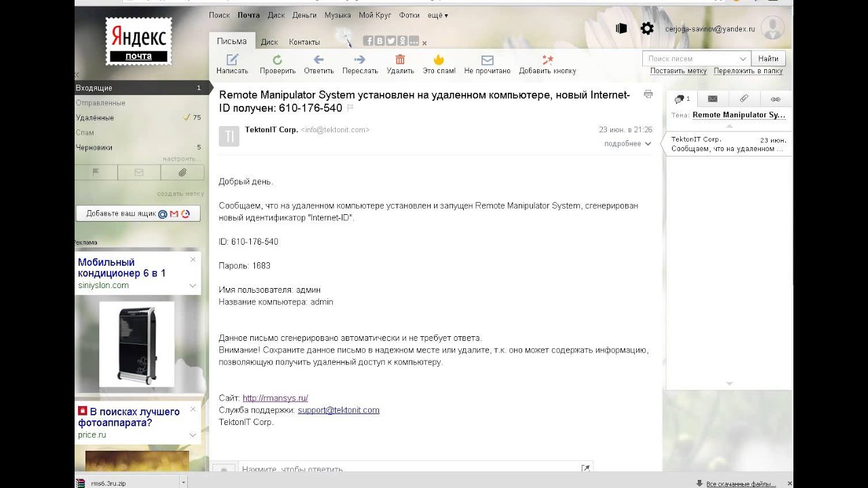
Task: Open the themes panel icon
Action: coord(621,28)
